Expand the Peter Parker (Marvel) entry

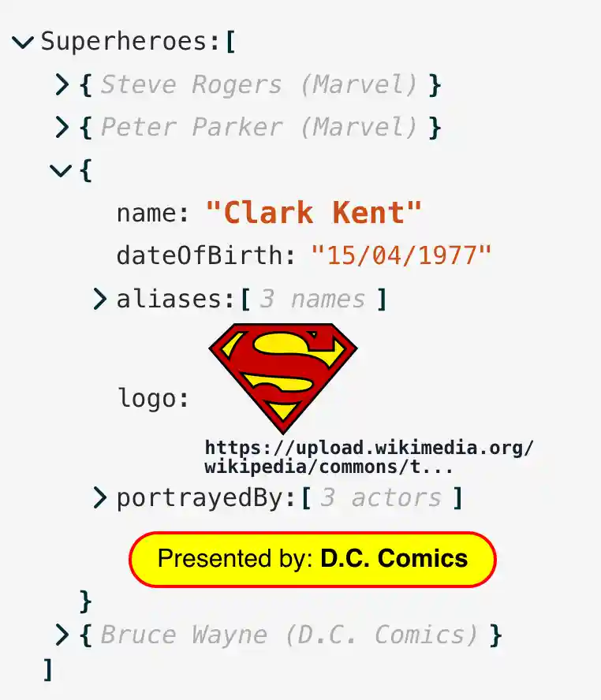62,127
